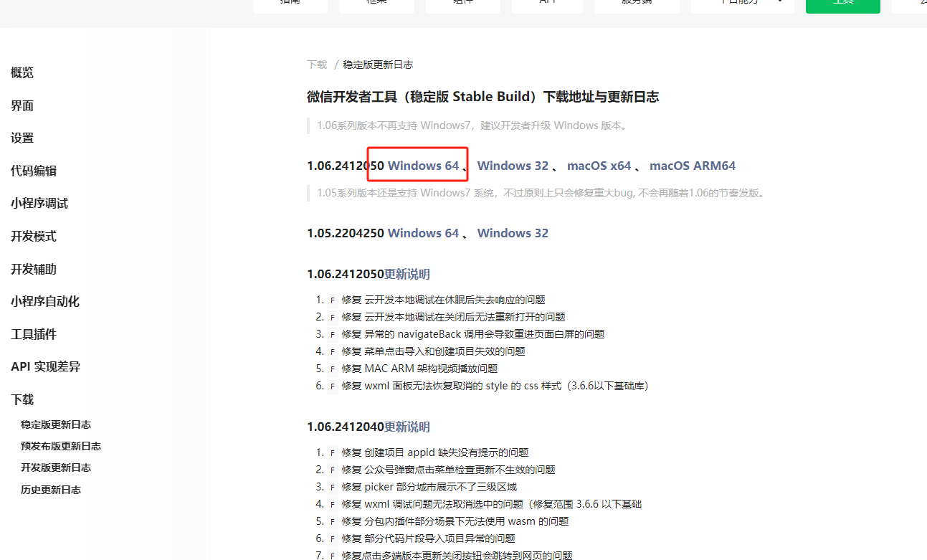Image resolution: width=927 pixels, height=560 pixels.
Task: Select 开发版更新日志 in the sidebar
Action: pos(56,468)
